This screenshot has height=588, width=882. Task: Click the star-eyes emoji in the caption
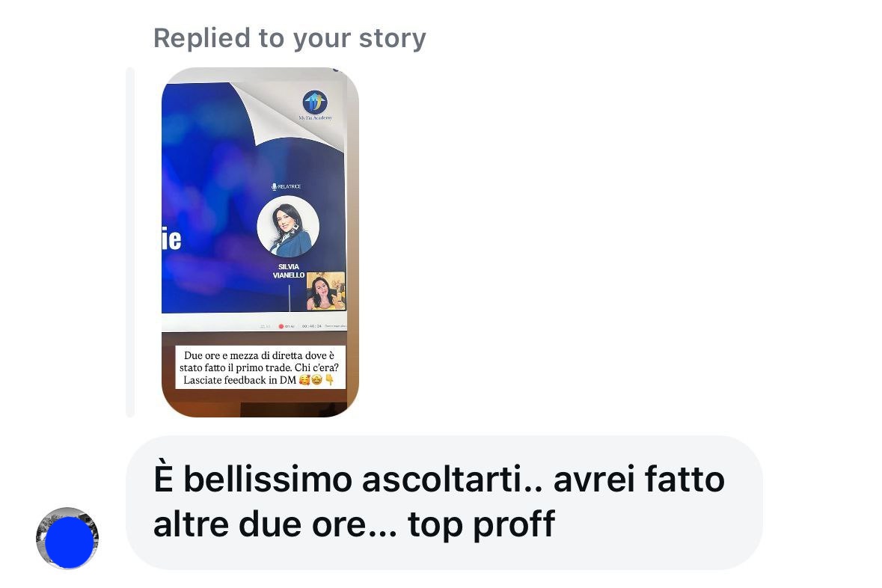click(x=316, y=380)
